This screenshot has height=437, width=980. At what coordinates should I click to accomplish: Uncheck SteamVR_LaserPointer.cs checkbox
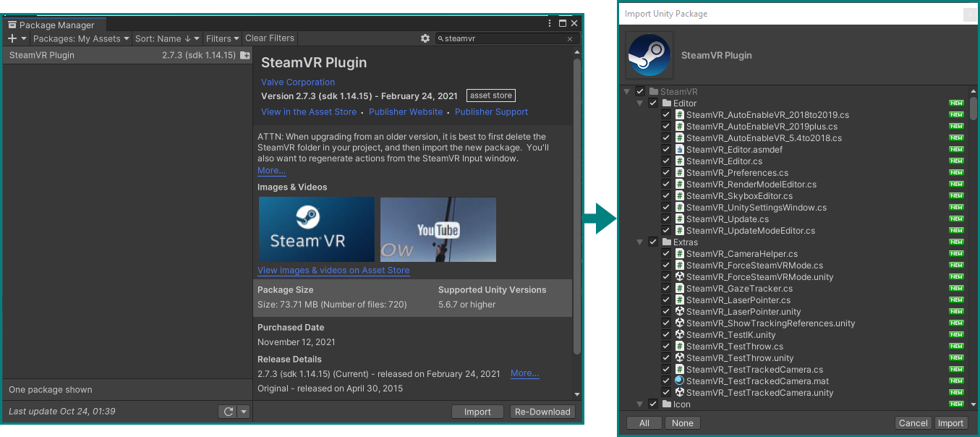(666, 300)
